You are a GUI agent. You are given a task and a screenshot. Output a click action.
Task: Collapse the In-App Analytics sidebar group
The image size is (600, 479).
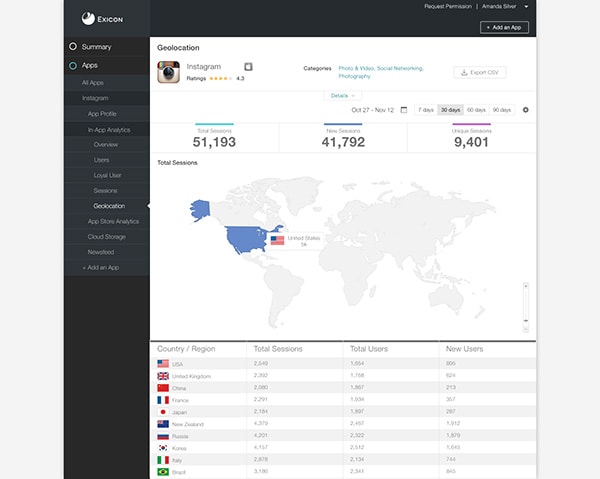(108, 129)
